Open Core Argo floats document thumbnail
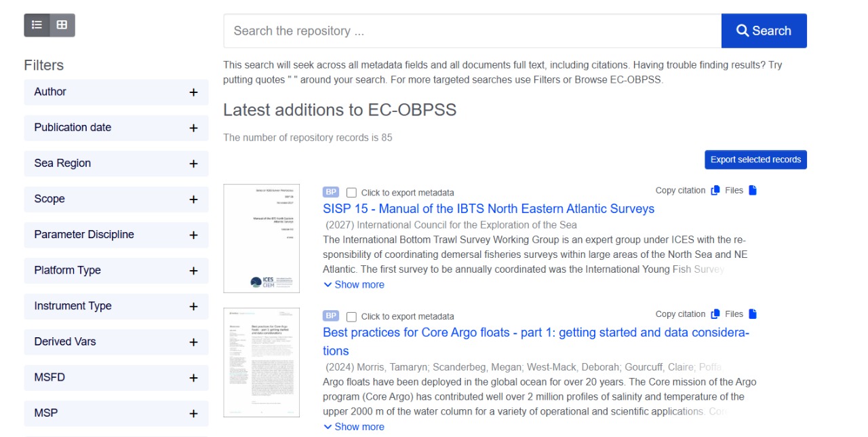 [261, 362]
